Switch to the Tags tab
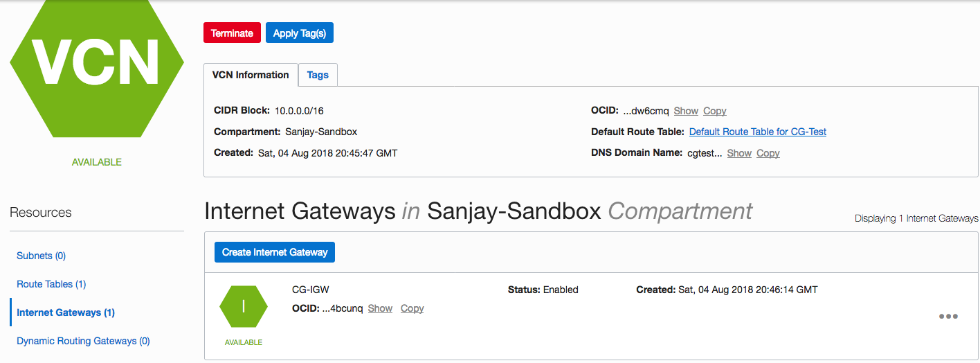 pyautogui.click(x=318, y=75)
